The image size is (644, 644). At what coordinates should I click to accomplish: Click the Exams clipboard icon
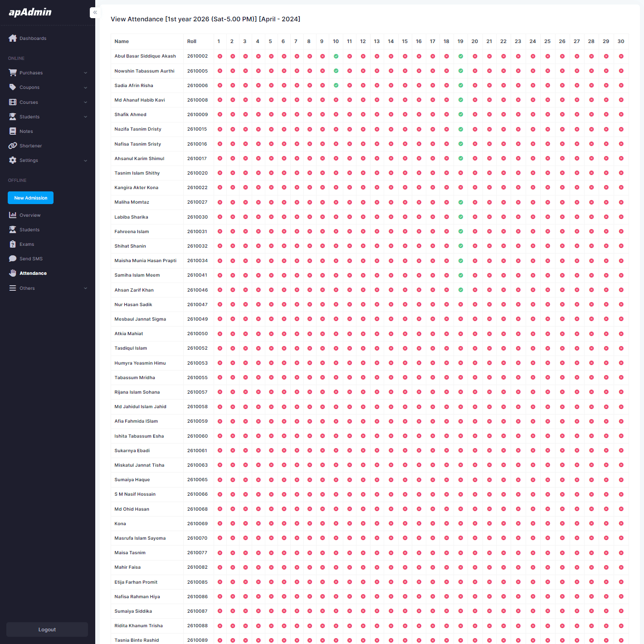pyautogui.click(x=13, y=244)
